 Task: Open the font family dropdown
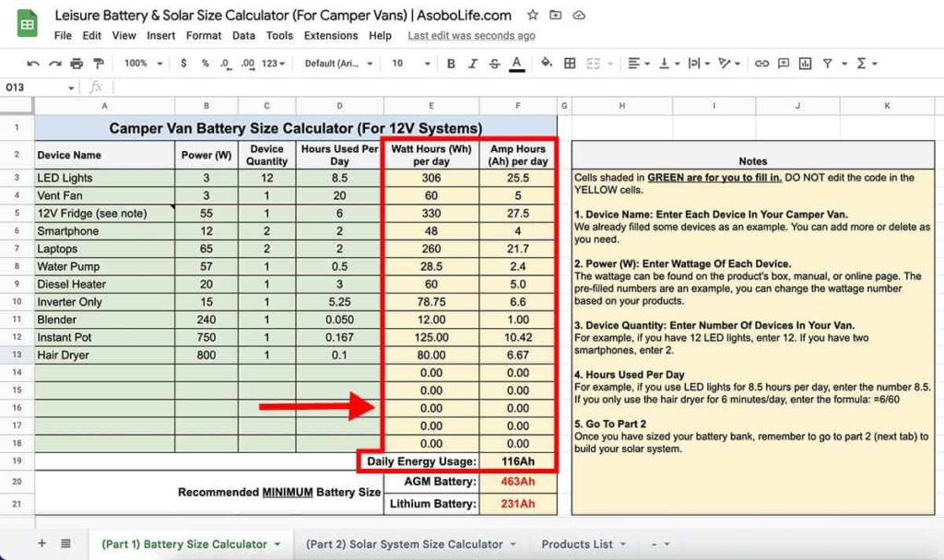pyautogui.click(x=338, y=64)
